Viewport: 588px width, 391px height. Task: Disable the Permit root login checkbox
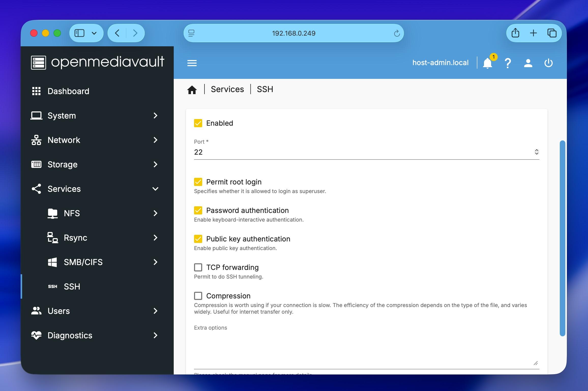pyautogui.click(x=198, y=181)
